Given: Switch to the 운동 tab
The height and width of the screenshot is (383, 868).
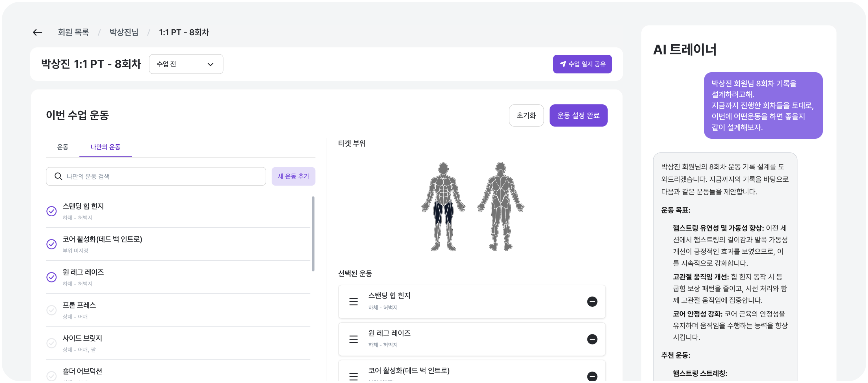Looking at the screenshot, I should (x=63, y=147).
